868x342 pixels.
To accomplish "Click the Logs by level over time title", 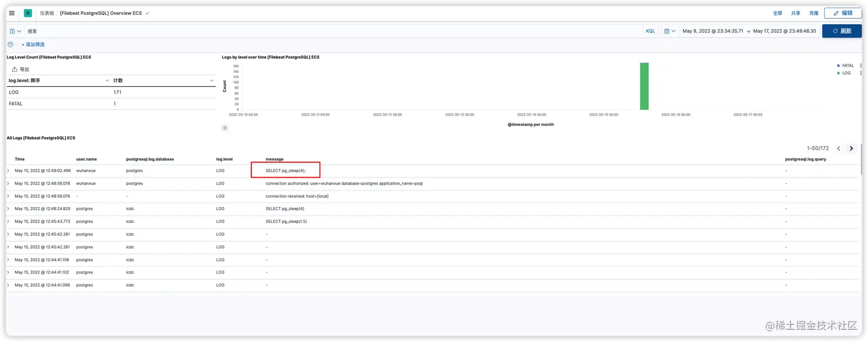I will (270, 57).
